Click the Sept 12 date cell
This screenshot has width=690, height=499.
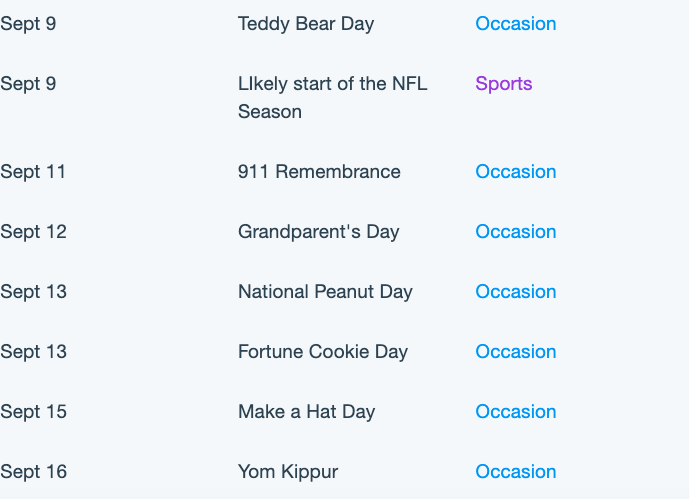click(x=33, y=232)
